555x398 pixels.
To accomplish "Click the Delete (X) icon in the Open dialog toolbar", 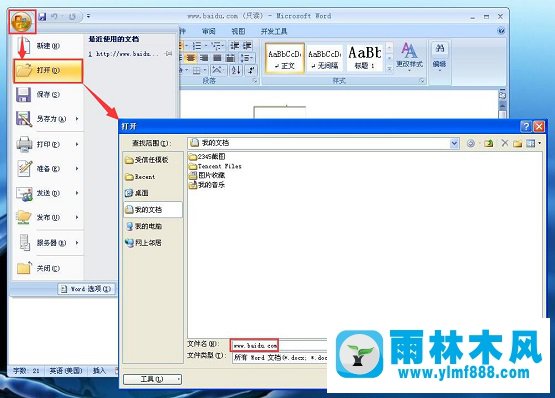I will (505, 143).
